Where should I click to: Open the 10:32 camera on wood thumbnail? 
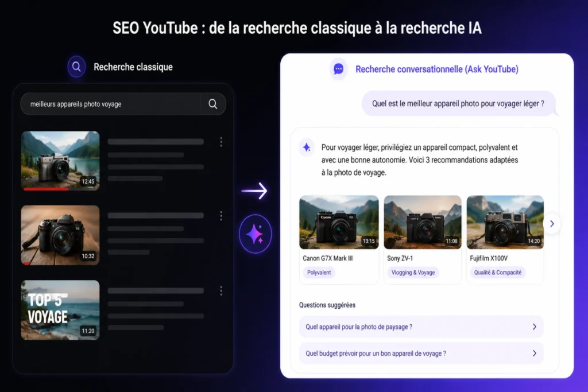[60, 235]
